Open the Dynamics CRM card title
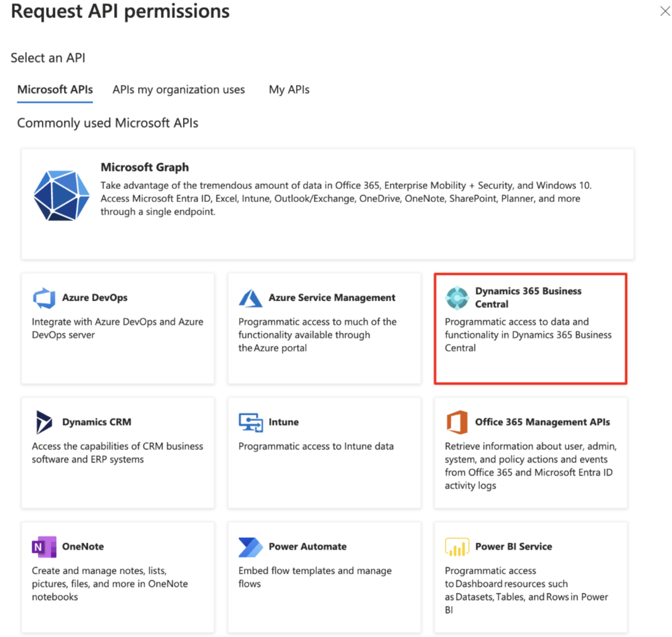Viewport: 672px width, 637px height. pos(97,422)
